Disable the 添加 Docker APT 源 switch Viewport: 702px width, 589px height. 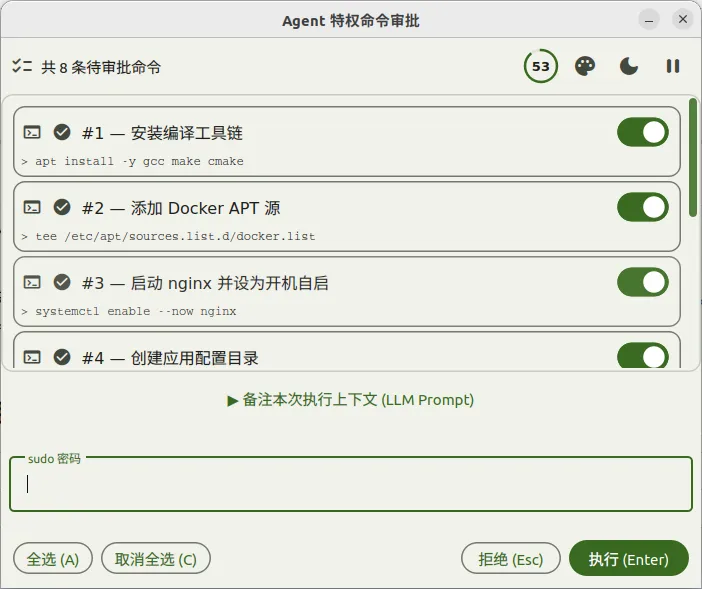point(643,207)
